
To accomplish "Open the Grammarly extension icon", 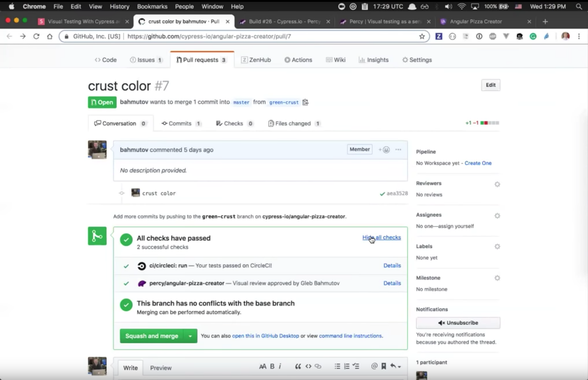I will point(533,36).
